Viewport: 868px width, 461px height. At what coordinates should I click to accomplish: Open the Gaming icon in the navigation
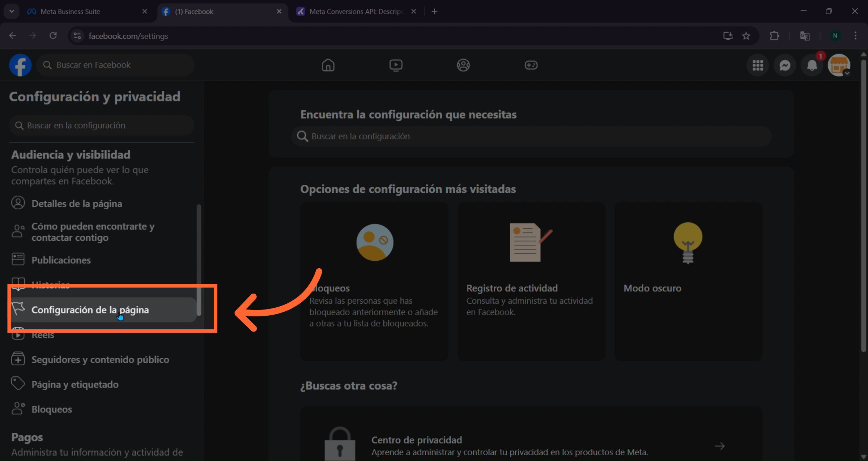click(x=531, y=65)
